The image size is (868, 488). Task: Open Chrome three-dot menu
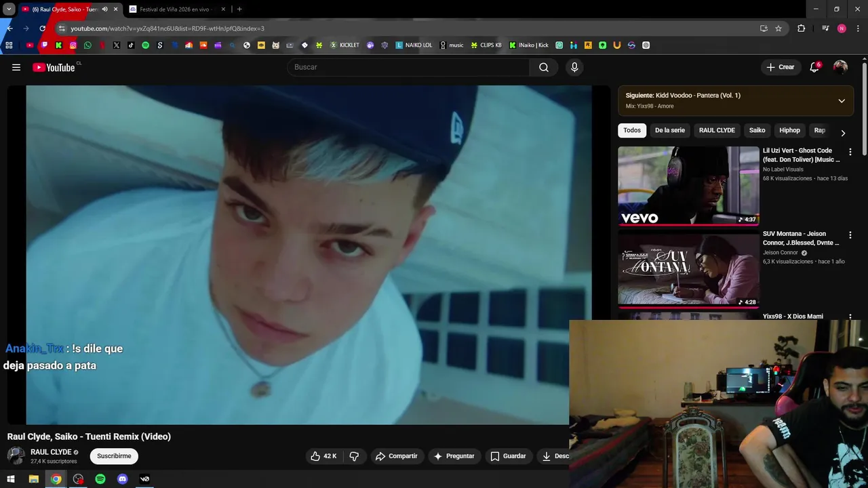(859, 28)
